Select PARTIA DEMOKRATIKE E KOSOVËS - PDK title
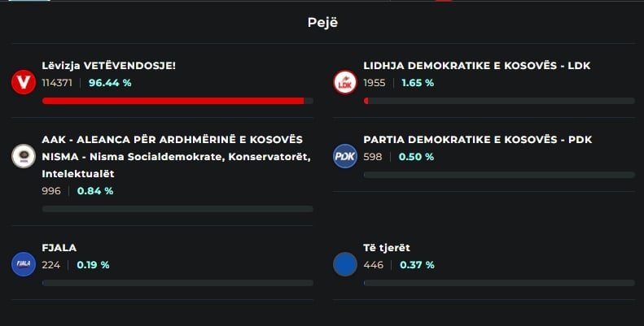Viewport: 644px width, 326px height. 477,139
